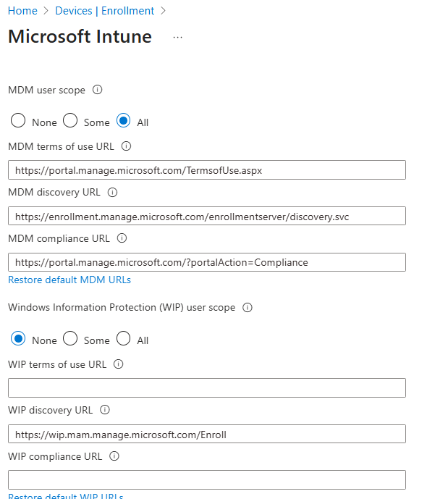Click Restore default MDM URLs link
The height and width of the screenshot is (499, 448).
pos(69,280)
